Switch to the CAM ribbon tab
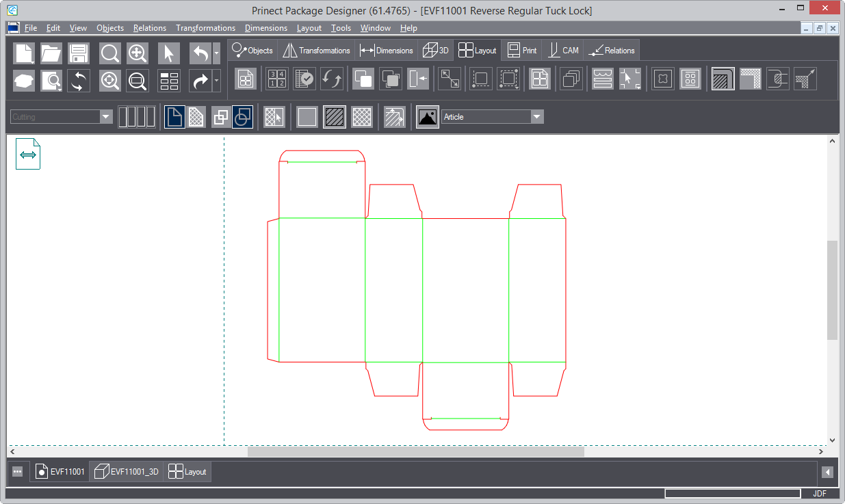This screenshot has height=504, width=845. [563, 51]
